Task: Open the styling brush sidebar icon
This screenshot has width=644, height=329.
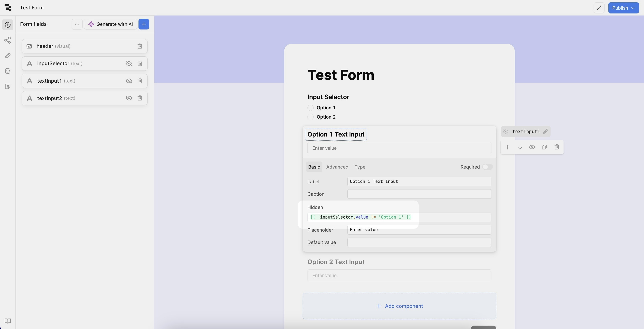Action: point(8,56)
